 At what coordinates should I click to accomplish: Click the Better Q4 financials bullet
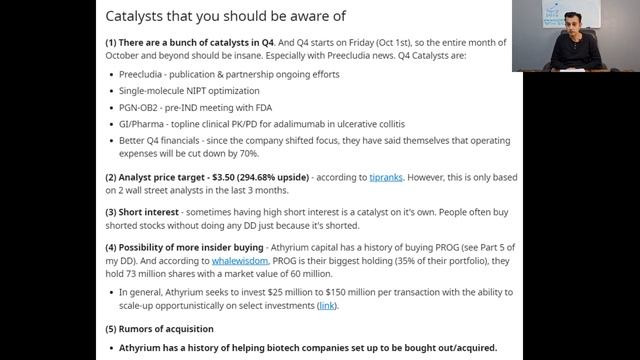coord(314,147)
